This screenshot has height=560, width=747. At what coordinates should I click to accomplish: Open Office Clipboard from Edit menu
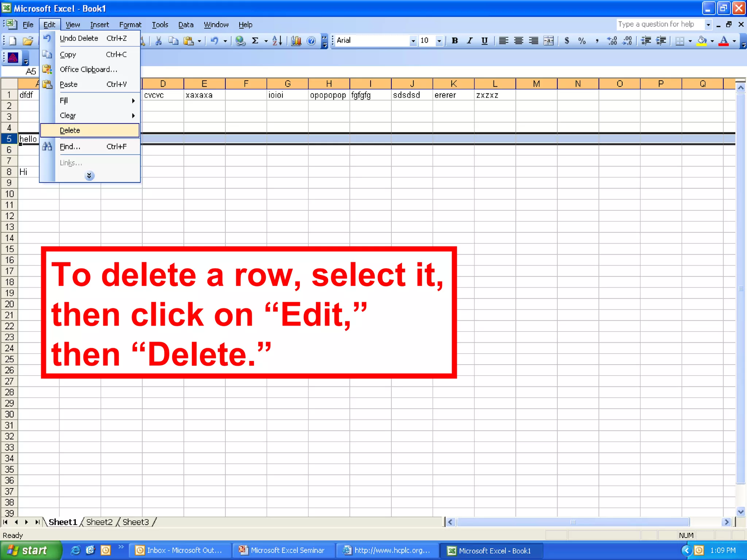90,69
